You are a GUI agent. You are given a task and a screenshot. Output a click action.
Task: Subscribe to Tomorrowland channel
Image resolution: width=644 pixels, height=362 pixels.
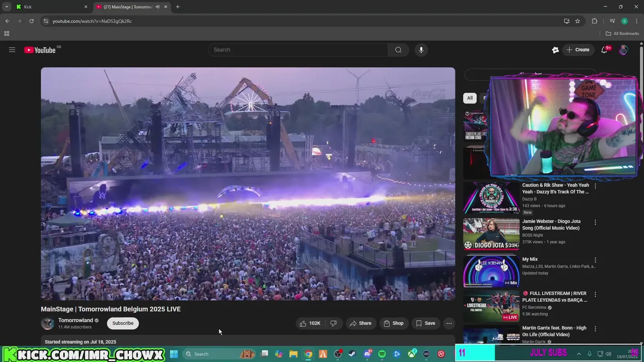point(123,323)
